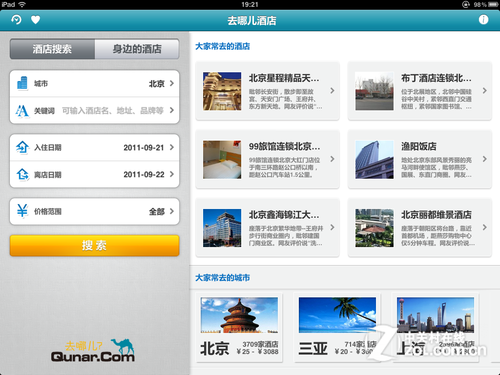The image size is (500, 375).
Task: Tap the city building icon
Action: click(22, 83)
